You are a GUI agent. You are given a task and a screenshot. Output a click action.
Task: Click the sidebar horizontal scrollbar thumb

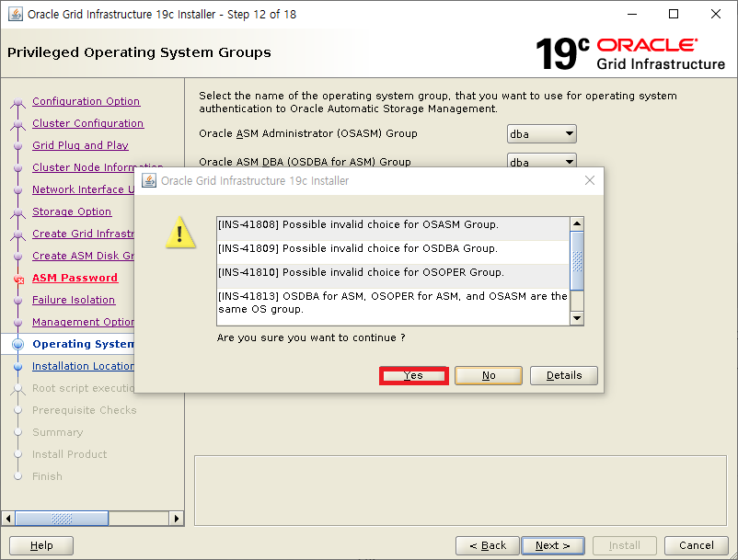(x=62, y=519)
